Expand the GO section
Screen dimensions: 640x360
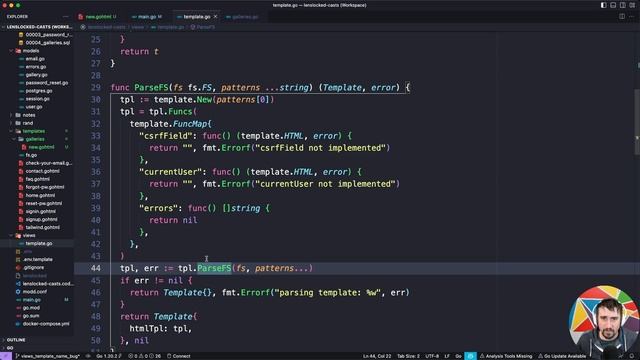point(10,348)
